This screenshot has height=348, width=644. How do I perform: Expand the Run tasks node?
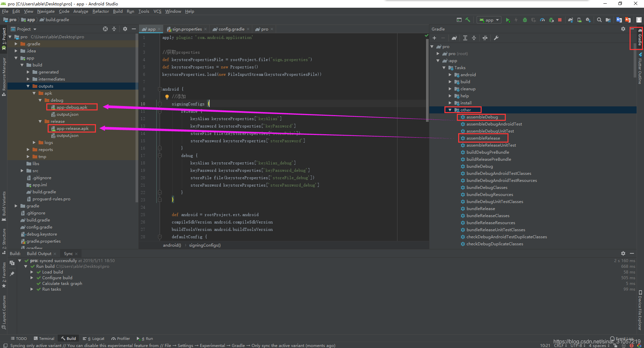pos(32,289)
